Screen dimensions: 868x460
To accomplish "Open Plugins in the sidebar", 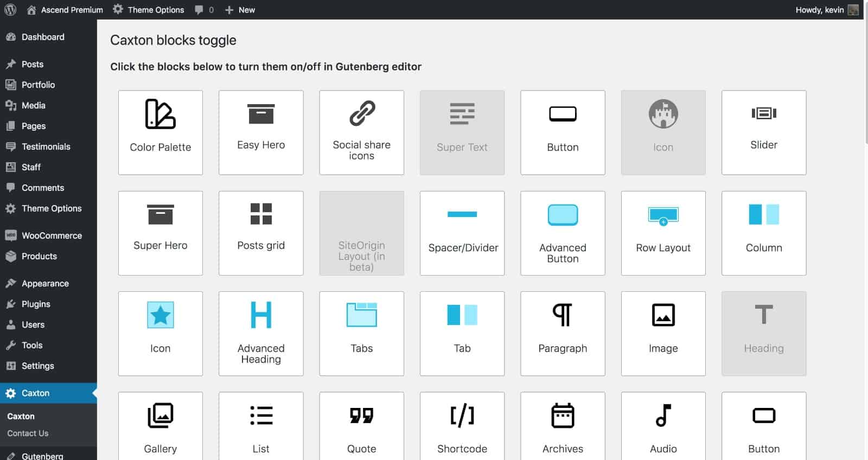I will tap(48, 304).
